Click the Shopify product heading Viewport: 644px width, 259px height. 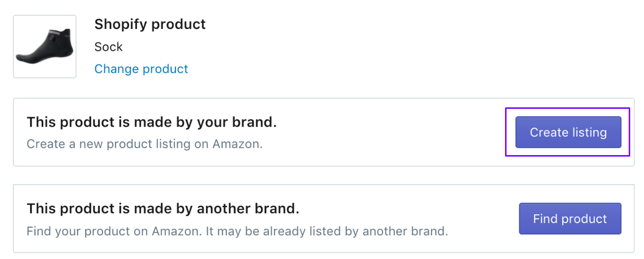[150, 24]
